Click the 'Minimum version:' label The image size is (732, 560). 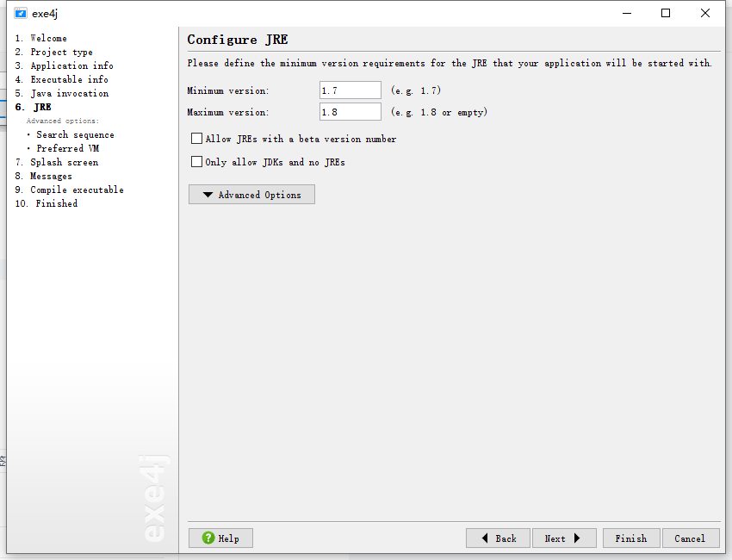click(x=228, y=90)
